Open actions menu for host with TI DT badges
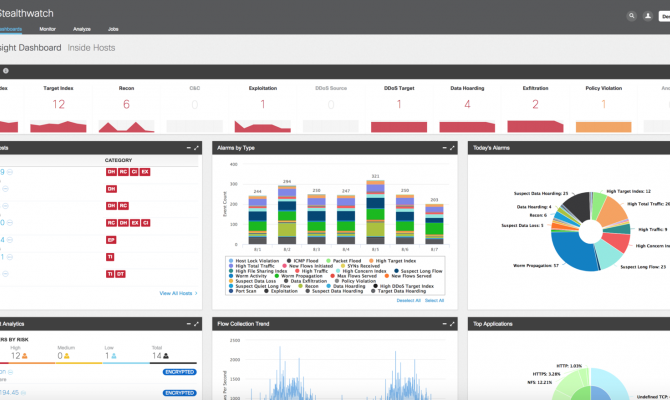 click(6, 274)
